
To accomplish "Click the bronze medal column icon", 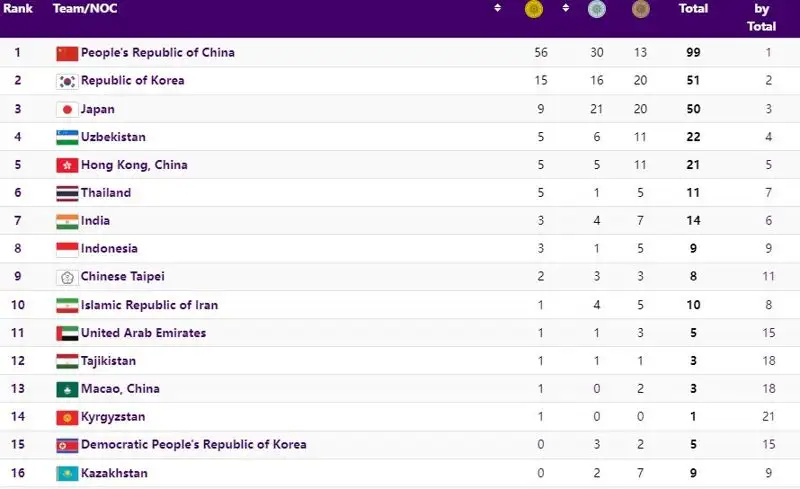I will pyautogui.click(x=640, y=9).
